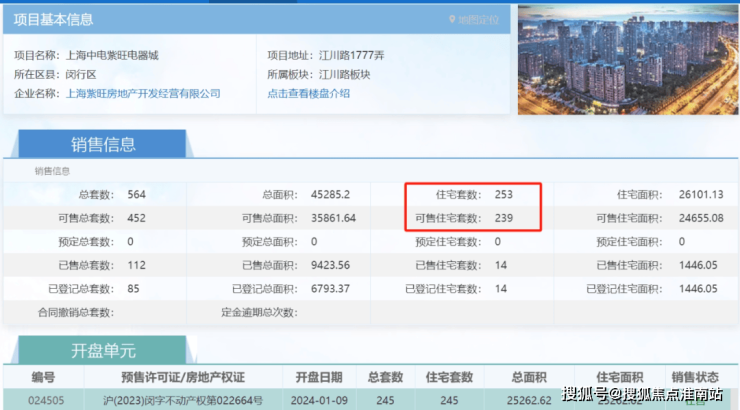Click the 总套数 value 564
740x410 pixels.
pos(137,194)
